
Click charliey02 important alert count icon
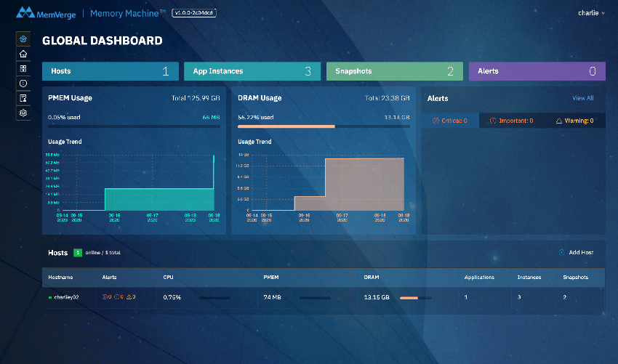116,296
